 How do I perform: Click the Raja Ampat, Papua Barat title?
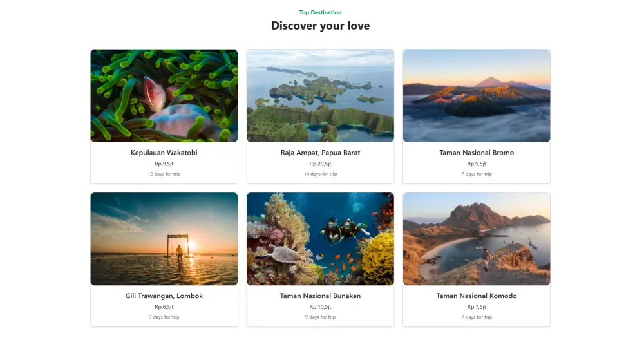pyautogui.click(x=320, y=153)
